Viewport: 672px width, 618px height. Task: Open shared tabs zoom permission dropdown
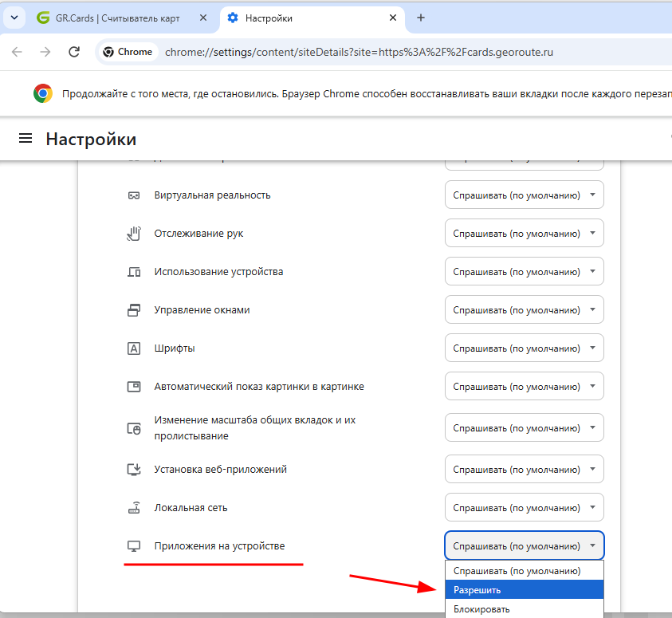point(525,427)
